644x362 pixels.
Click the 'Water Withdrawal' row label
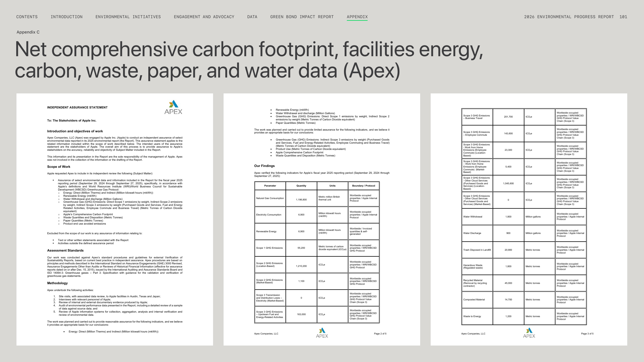(473, 217)
